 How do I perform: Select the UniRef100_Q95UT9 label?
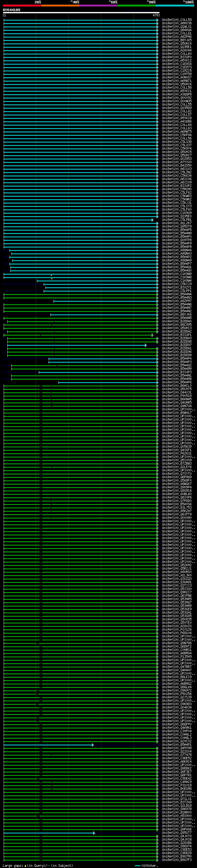point(177,226)
